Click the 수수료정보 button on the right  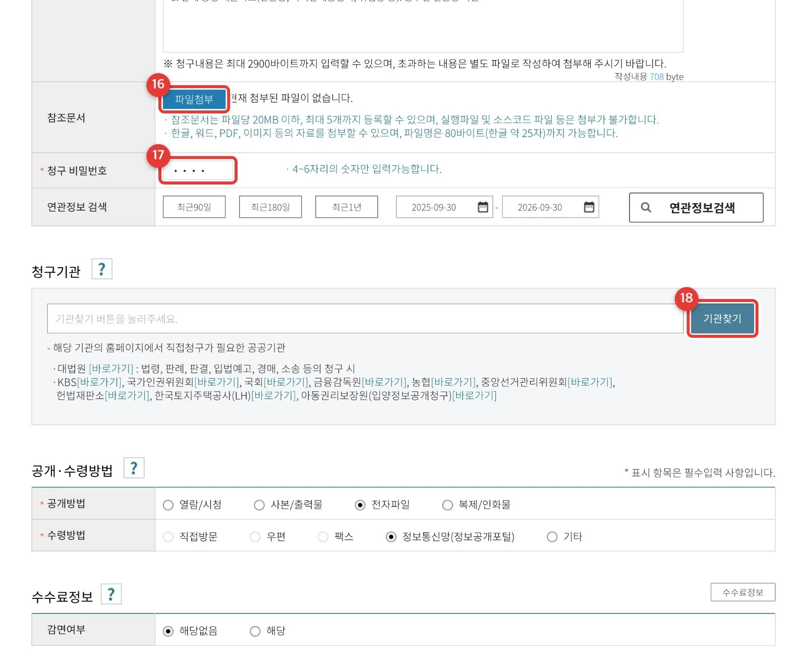pyautogui.click(x=743, y=592)
